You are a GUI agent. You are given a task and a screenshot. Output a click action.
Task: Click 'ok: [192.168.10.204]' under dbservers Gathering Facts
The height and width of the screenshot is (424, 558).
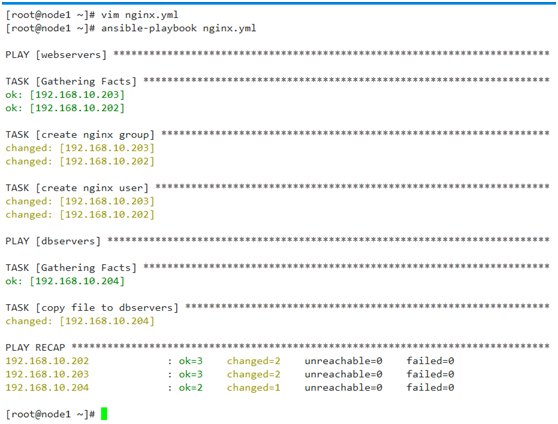pyautogui.click(x=65, y=281)
